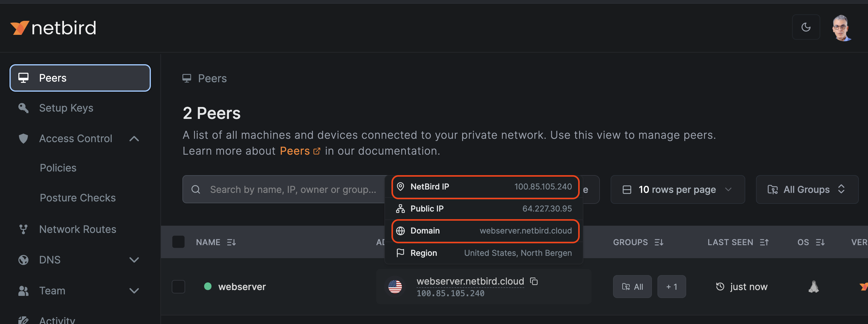This screenshot has width=868, height=324.
Task: Open the 10 rows per page dropdown
Action: (x=677, y=190)
